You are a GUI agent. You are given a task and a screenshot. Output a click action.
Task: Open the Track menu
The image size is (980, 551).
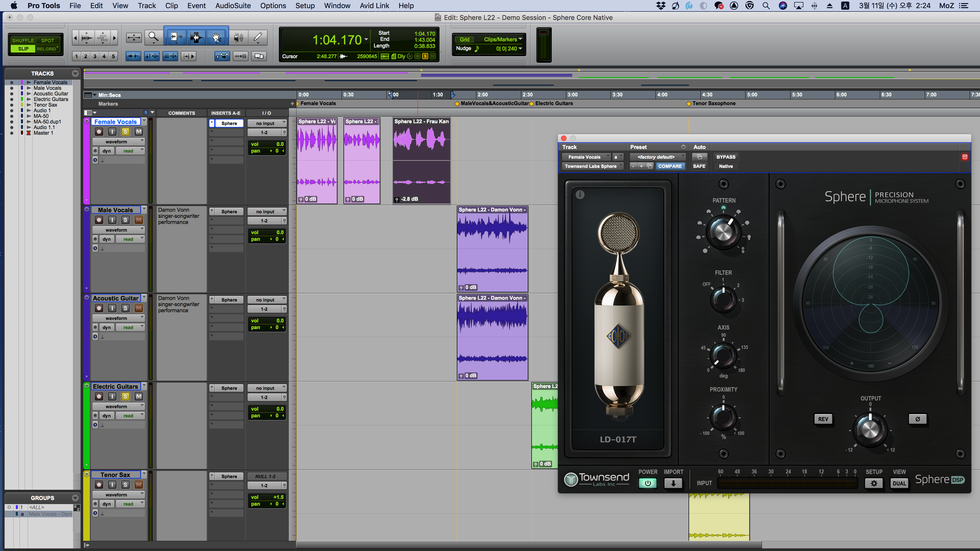tap(147, 6)
